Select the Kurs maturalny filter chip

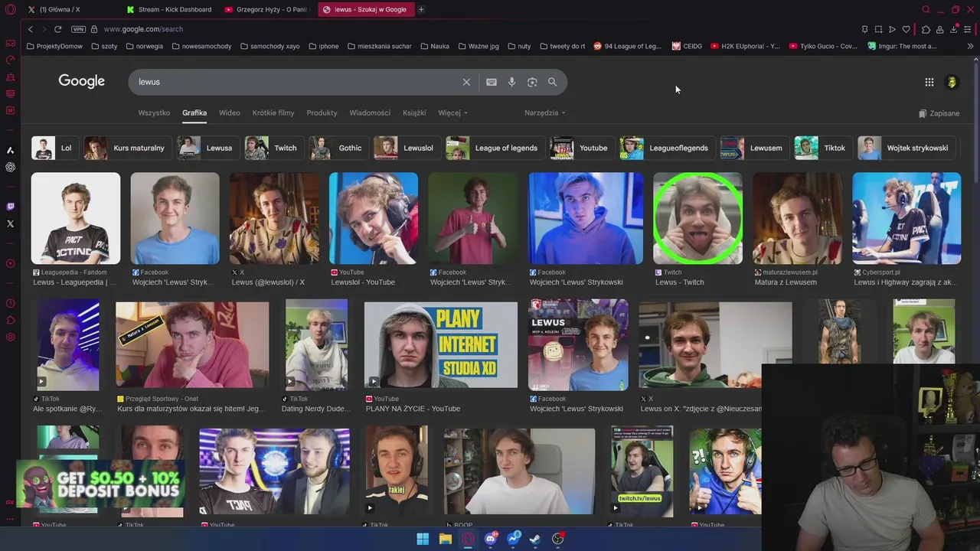(x=128, y=148)
